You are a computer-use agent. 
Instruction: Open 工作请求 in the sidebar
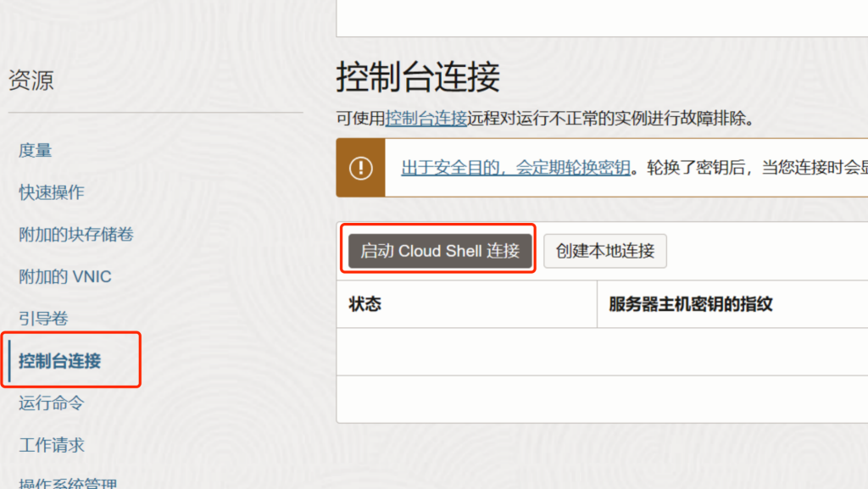pos(52,445)
